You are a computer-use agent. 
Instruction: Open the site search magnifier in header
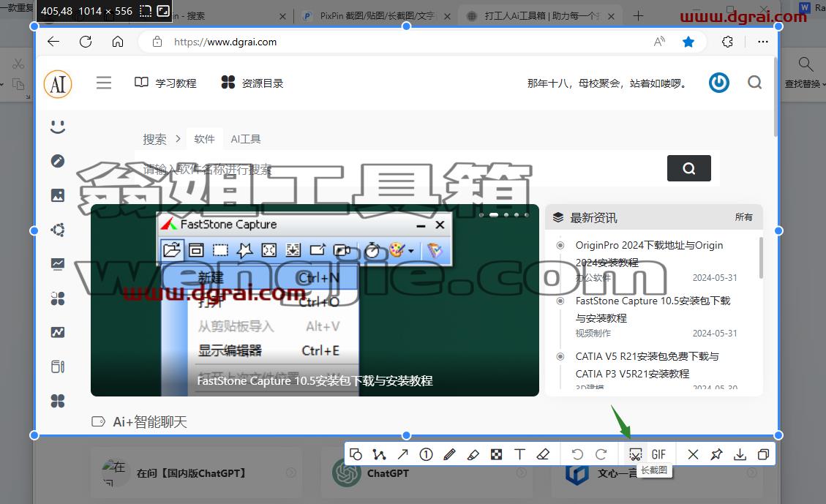(x=755, y=83)
